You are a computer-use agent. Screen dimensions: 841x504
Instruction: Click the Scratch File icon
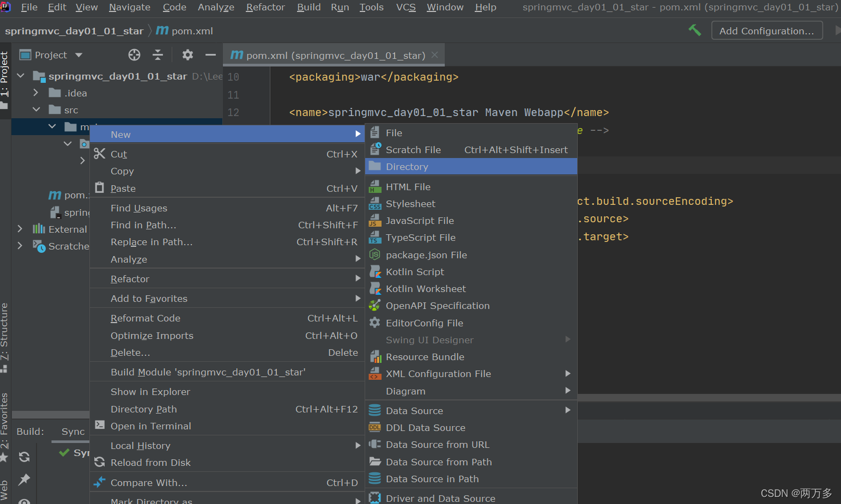click(x=375, y=149)
